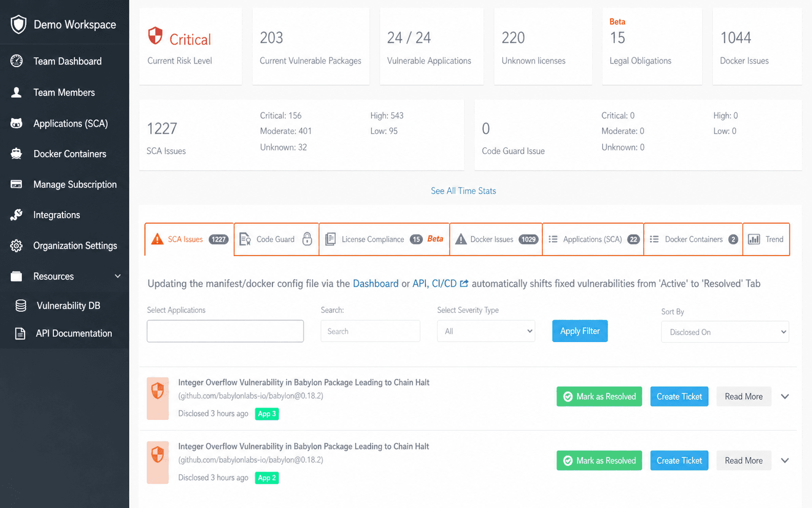Click the Code Guard document search icon
Viewport: 812px width, 508px height.
245,239
